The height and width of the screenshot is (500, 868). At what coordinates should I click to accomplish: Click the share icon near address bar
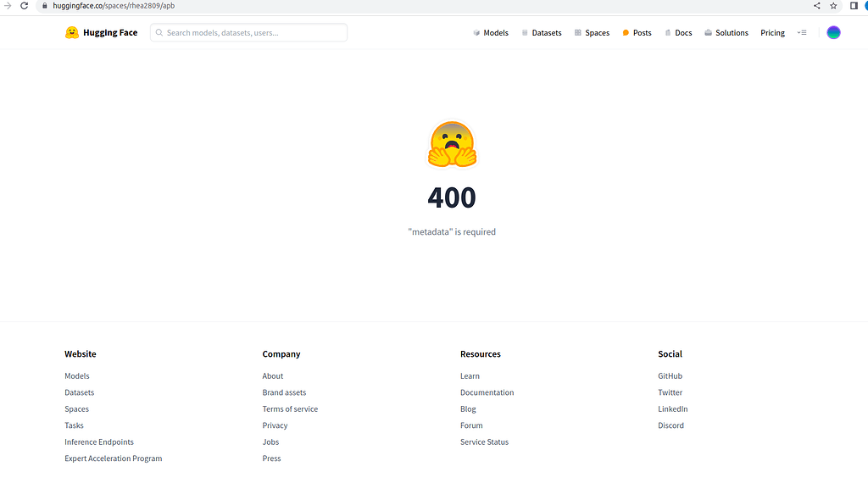tap(815, 6)
